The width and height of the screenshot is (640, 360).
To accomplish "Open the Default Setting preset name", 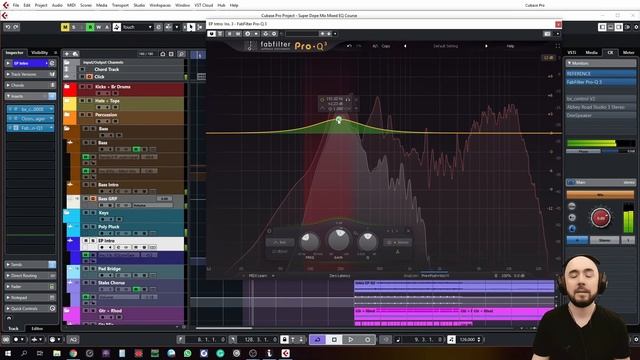I will tap(445, 46).
